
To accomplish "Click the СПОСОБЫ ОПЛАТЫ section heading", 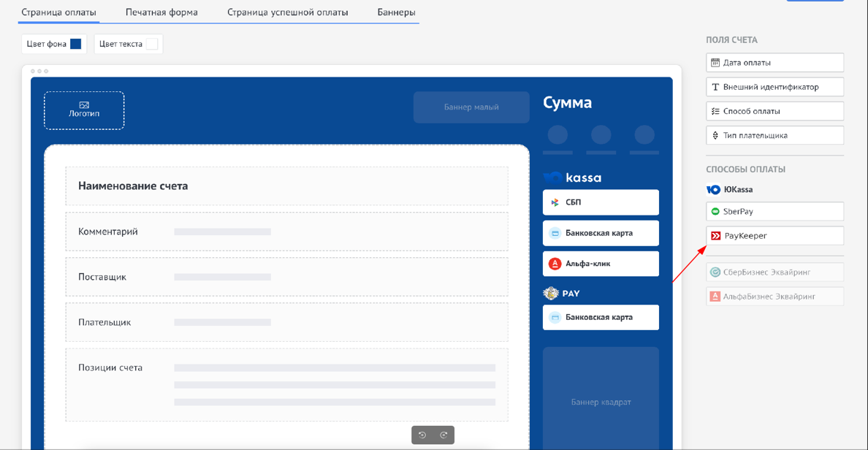I will (746, 169).
